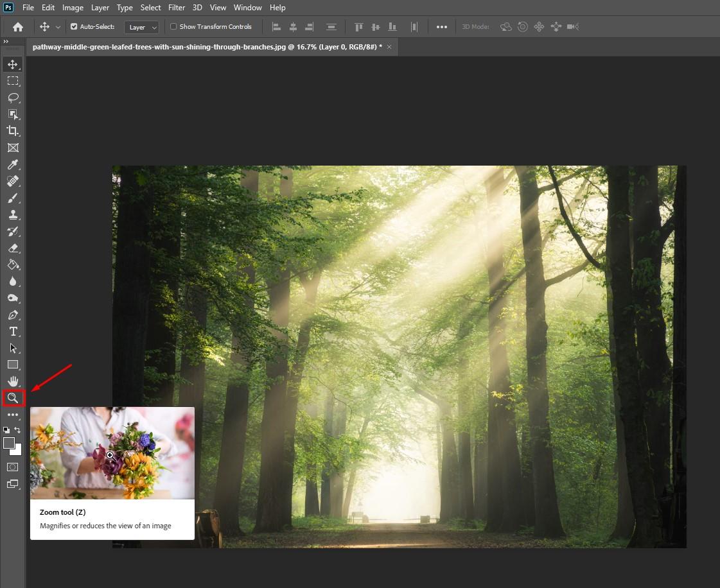Image resolution: width=720 pixels, height=588 pixels.
Task: Open the Filter menu
Action: (177, 8)
